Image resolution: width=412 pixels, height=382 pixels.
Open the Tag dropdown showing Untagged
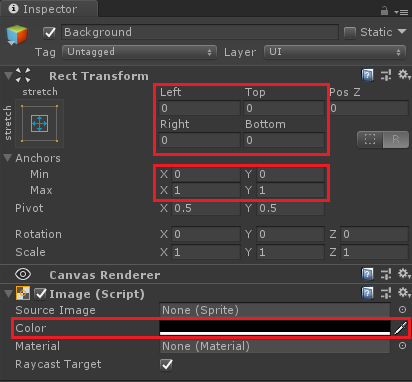[139, 52]
